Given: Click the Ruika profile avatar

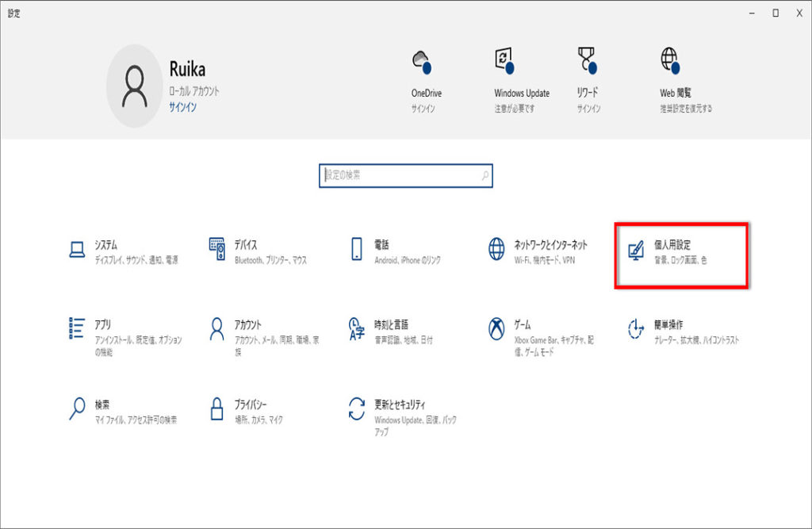Looking at the screenshot, I should (x=135, y=86).
